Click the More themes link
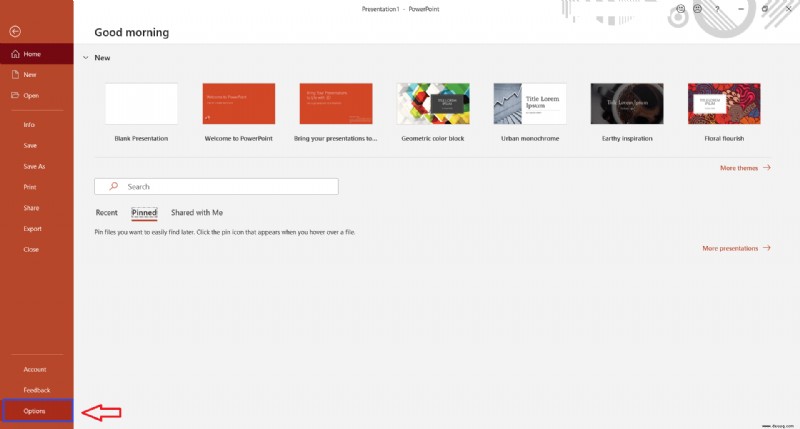Viewport: 800px width, 429px height. click(x=745, y=168)
